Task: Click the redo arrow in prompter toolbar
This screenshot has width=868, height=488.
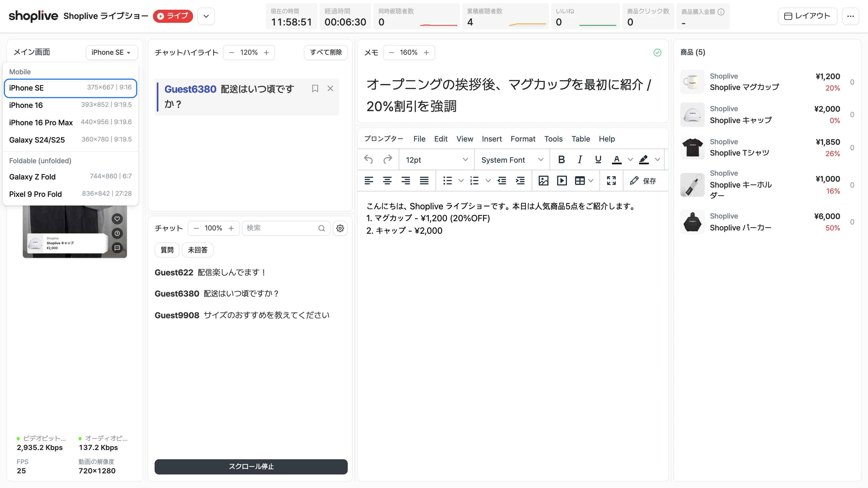Action: coord(388,160)
